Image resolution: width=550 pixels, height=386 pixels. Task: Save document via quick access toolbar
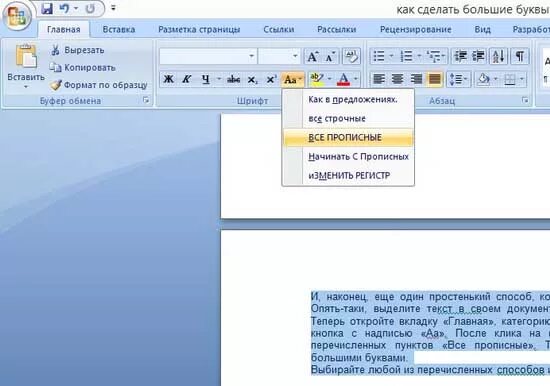47,8
